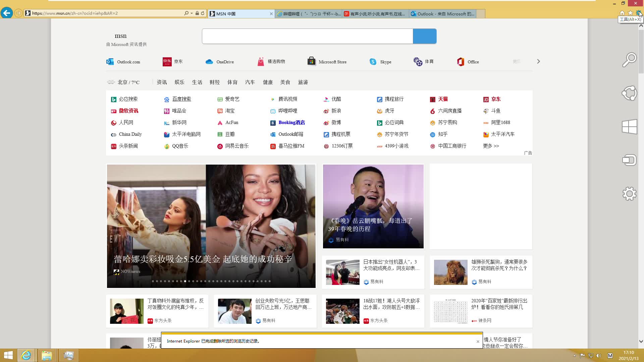Expand the shortcuts row right chevron
The height and width of the screenshot is (362, 644).
click(x=538, y=61)
